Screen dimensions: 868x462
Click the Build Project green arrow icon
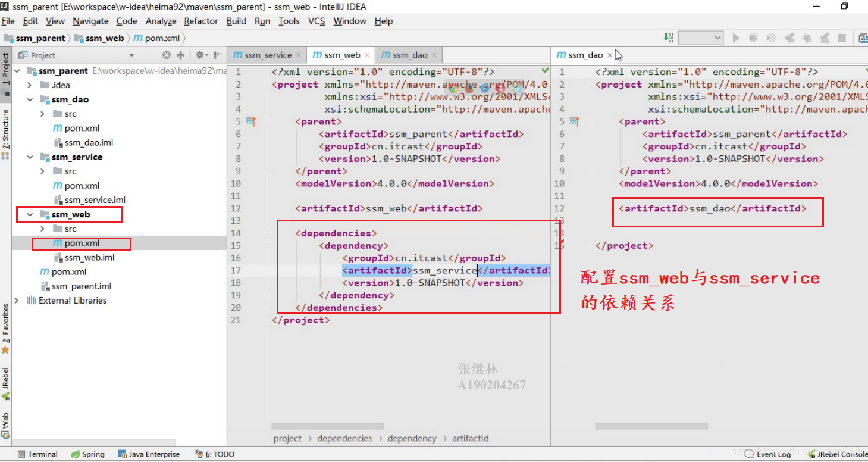(668, 38)
